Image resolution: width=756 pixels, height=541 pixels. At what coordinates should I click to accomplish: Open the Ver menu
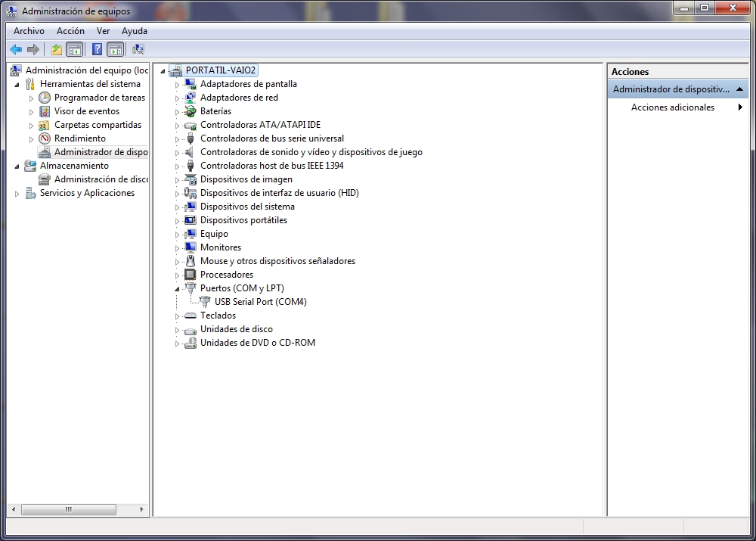pyautogui.click(x=103, y=31)
